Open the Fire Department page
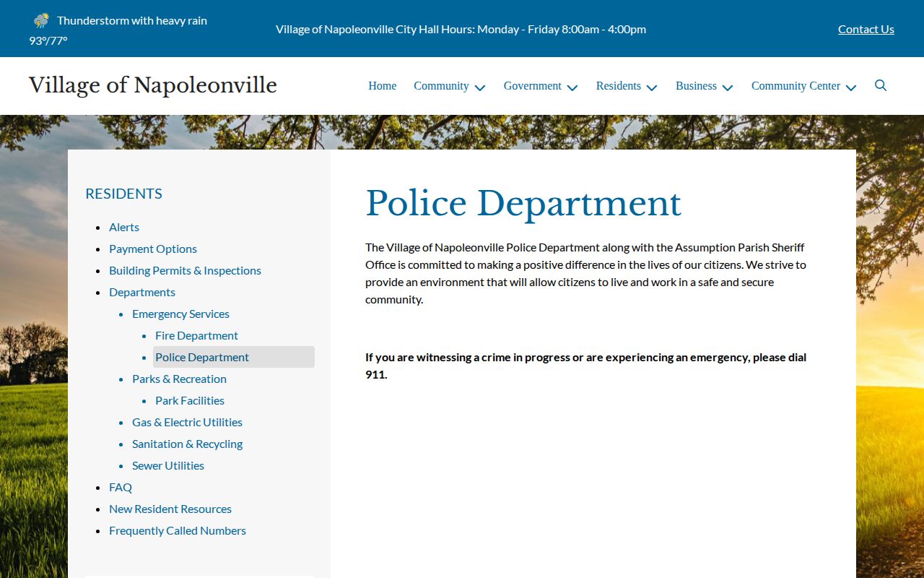The image size is (924, 578). point(196,335)
